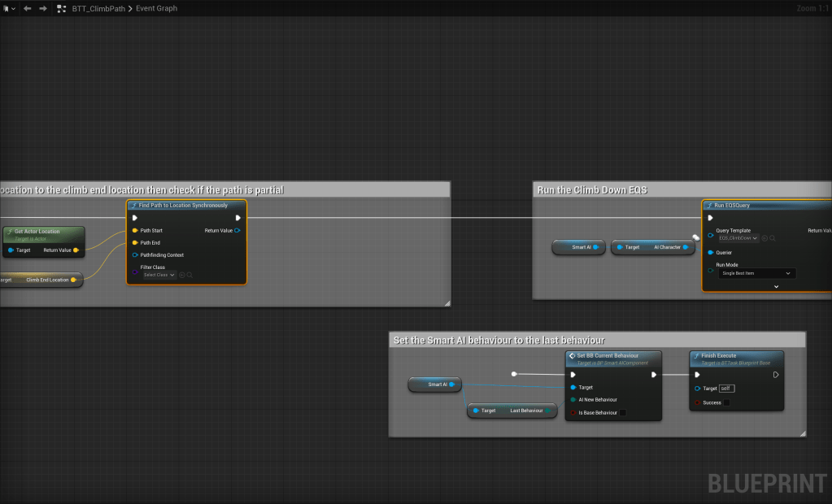
Task: Toggle the Is Base Behaviour checkbox
Action: pos(623,413)
